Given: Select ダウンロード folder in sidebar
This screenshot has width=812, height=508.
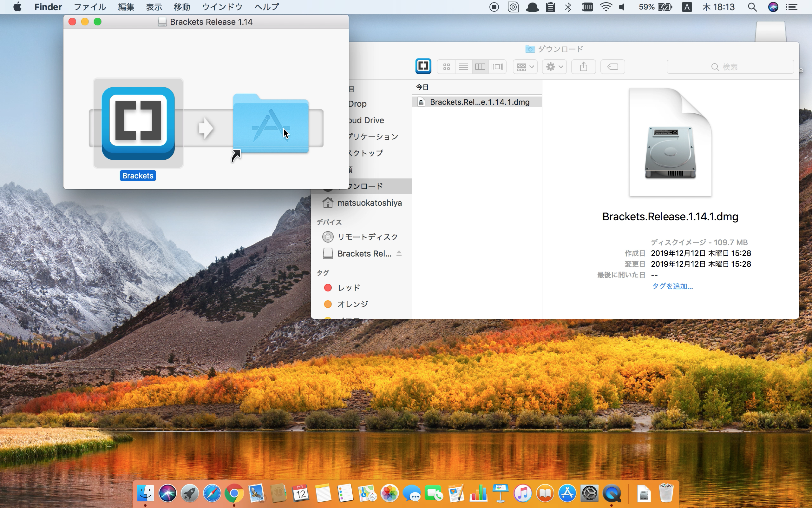Looking at the screenshot, I should pyautogui.click(x=362, y=186).
